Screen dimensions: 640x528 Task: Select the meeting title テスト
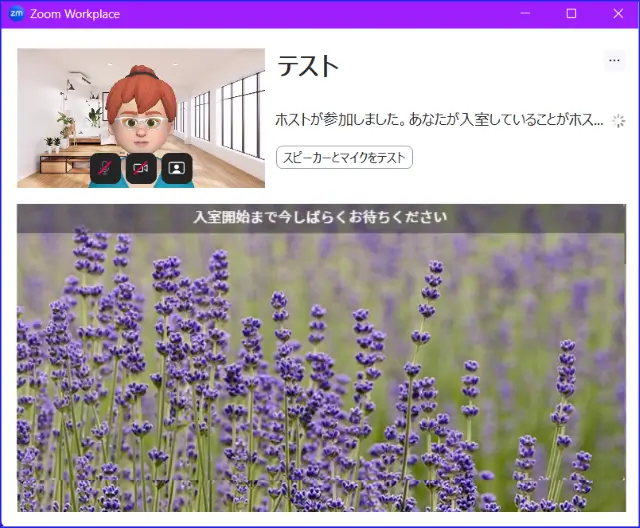(x=308, y=66)
